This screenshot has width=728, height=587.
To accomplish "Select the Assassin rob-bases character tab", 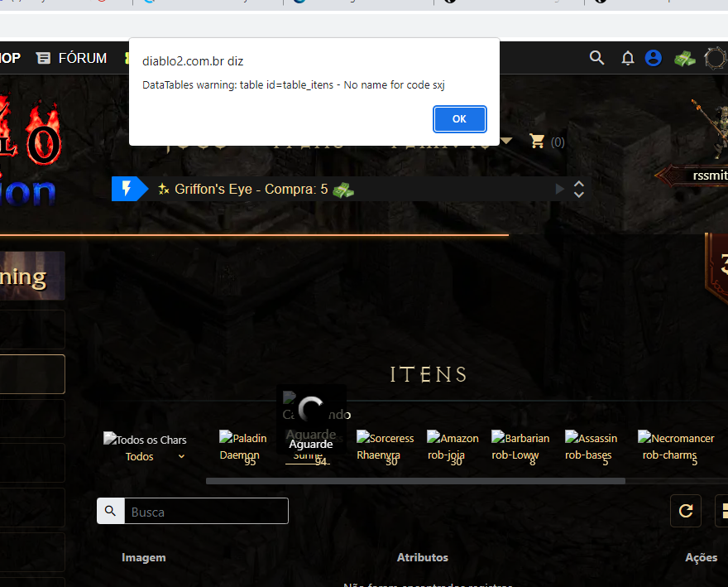I will tap(591, 447).
